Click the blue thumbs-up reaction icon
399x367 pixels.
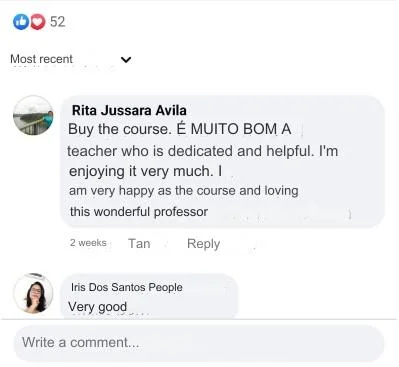point(21,22)
